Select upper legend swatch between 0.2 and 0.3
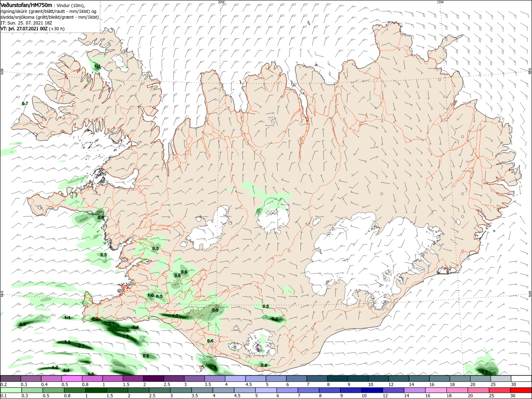Viewport: 532px width, 399px height. click(10, 378)
